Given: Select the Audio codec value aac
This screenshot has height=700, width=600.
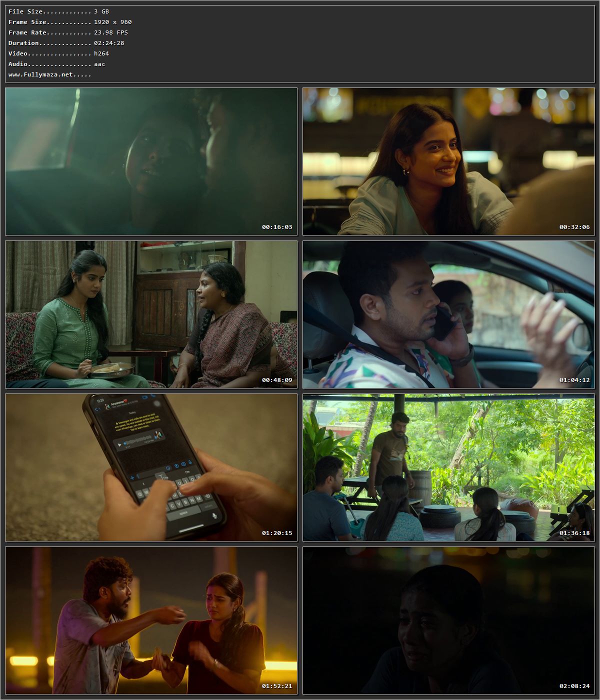Looking at the screenshot, I should click(x=99, y=64).
